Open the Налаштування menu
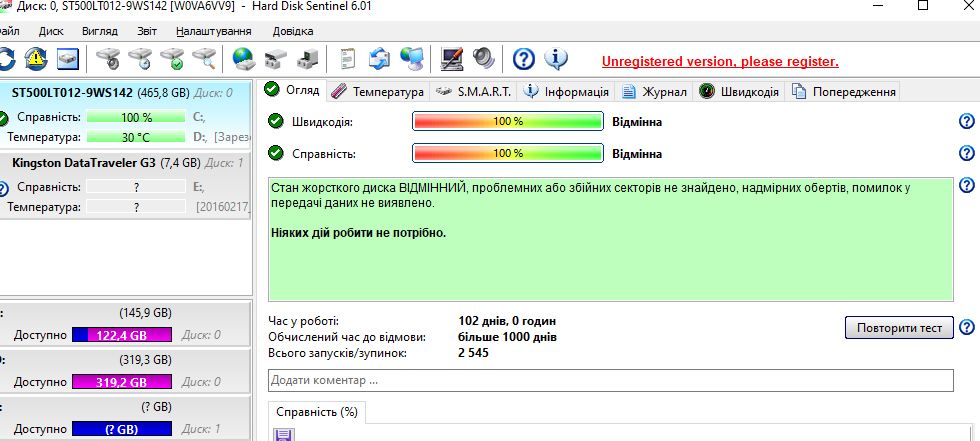Image resolution: width=980 pixels, height=441 pixels. coord(214,31)
